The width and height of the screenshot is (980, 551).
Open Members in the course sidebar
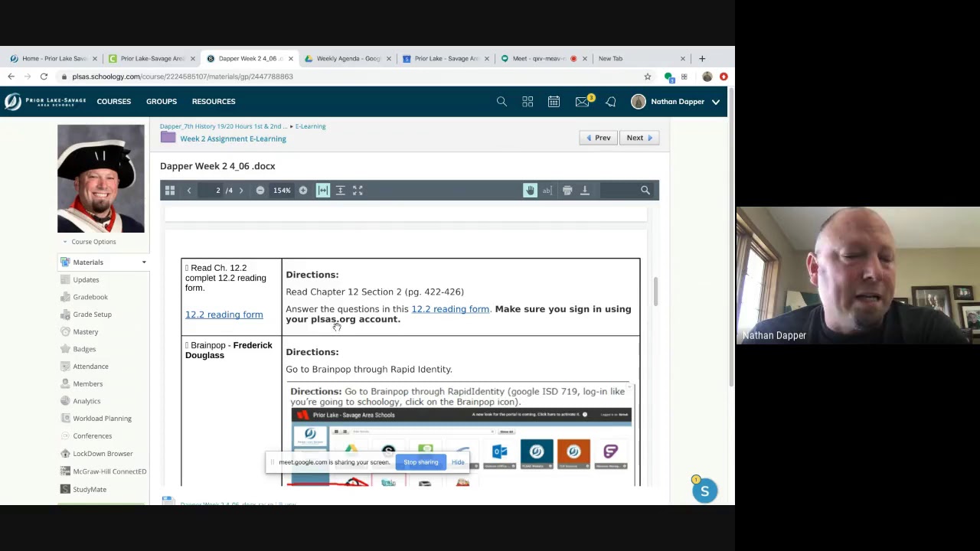click(87, 384)
